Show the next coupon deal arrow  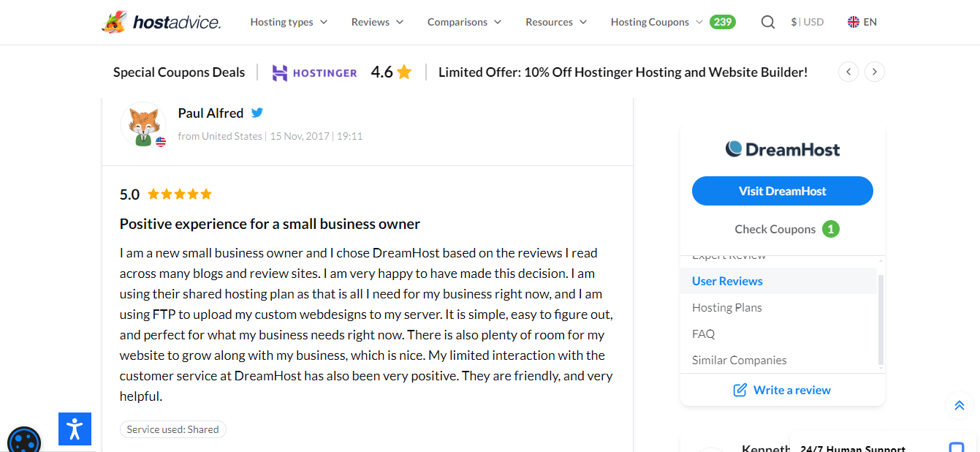pos(875,72)
